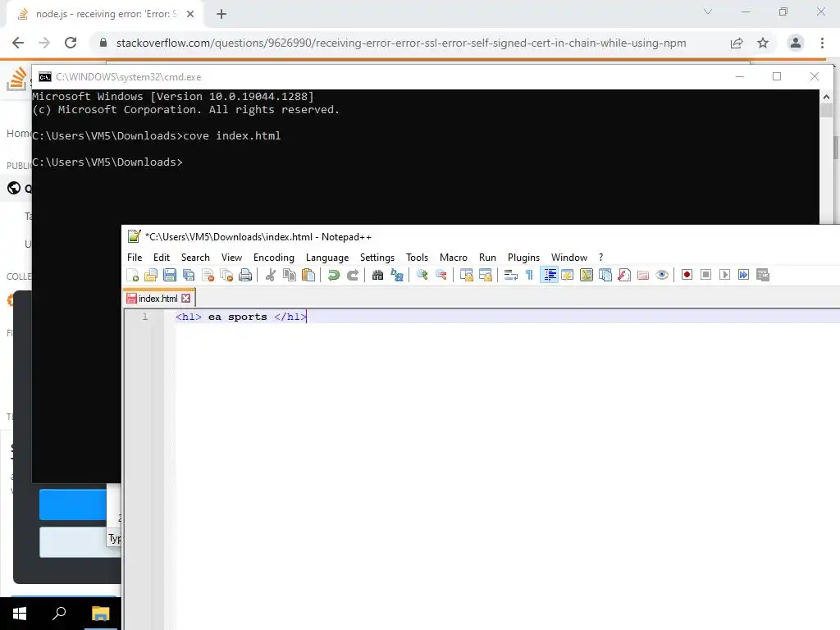The image size is (840, 630).
Task: Open Chrome three-dot menu
Action: click(x=822, y=43)
